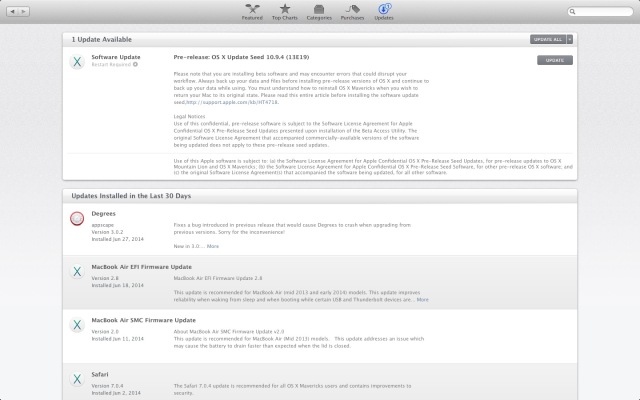
Task: Open the Categories section
Action: 319,12
